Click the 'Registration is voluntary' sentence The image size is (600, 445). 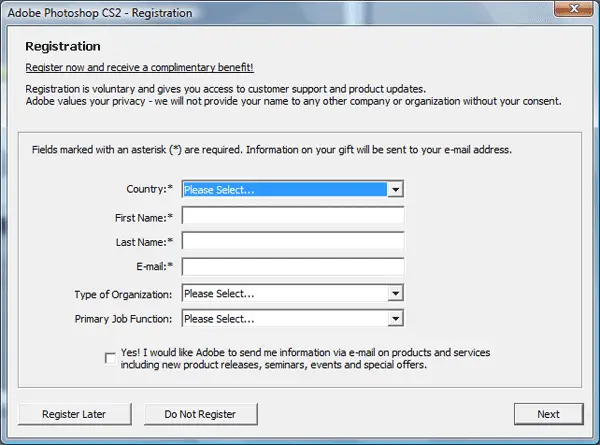coord(225,89)
